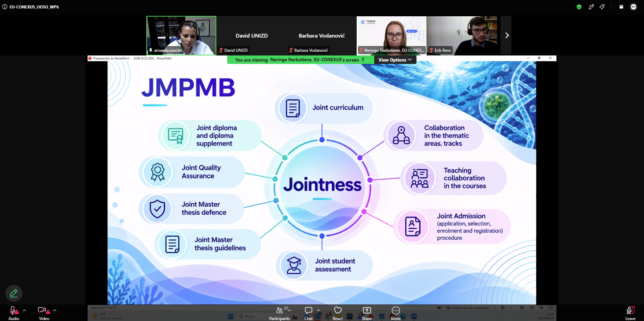
Task: Show next participants with the right arrow
Action: [x=506, y=36]
